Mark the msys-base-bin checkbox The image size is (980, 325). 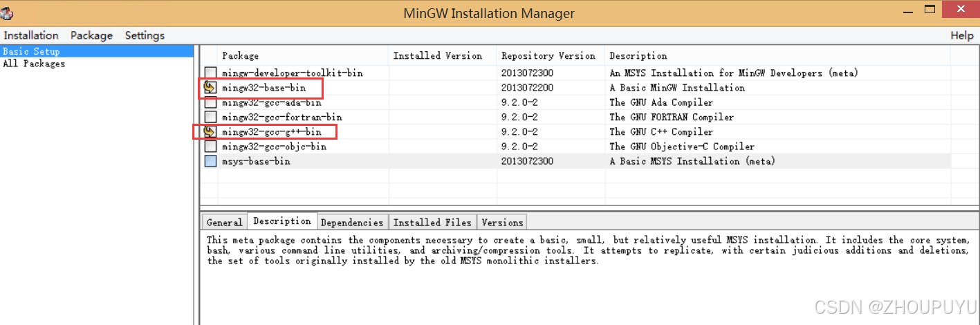click(x=210, y=161)
